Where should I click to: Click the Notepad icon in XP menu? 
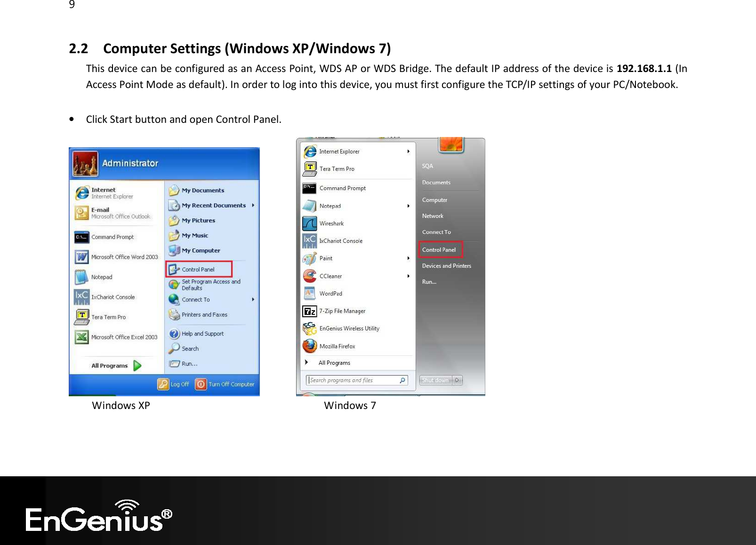82,277
